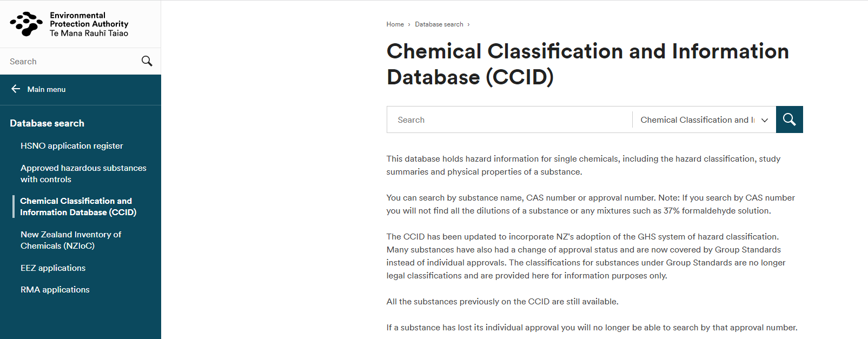868x339 pixels.
Task: Click the Home breadcrumb link
Action: [x=395, y=24]
